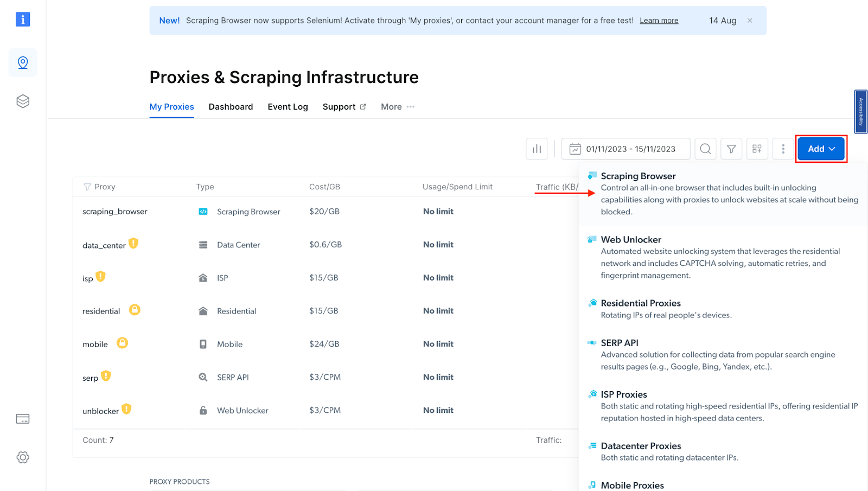
Task: Click the layers stack icon in the sidebar
Action: [23, 101]
